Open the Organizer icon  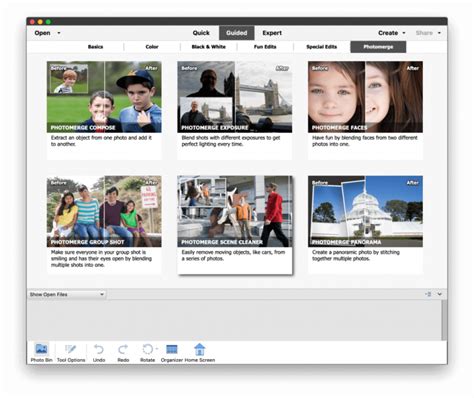click(x=172, y=349)
